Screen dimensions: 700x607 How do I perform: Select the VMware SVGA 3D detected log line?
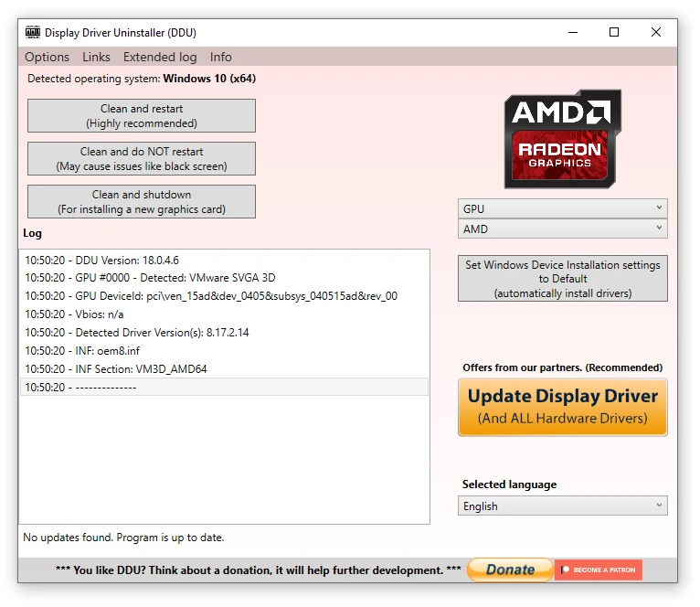224,278
